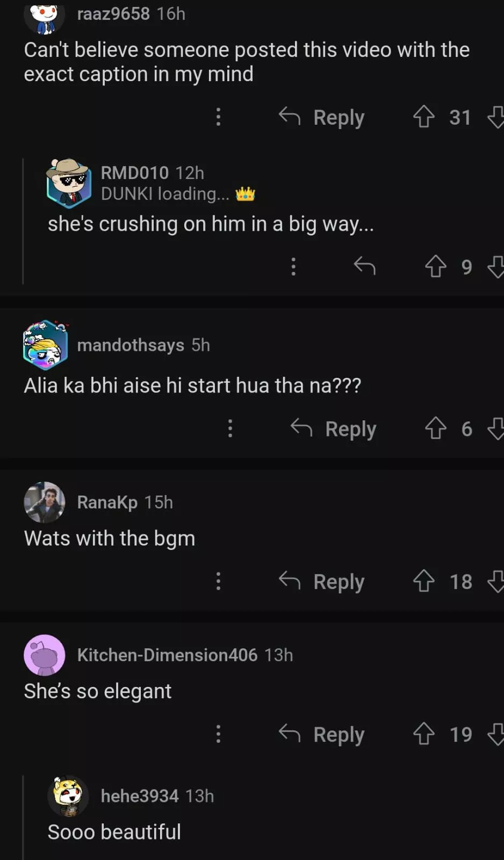Open overflow menu on RanaKp's comment
This screenshot has width=504, height=860.
(218, 581)
